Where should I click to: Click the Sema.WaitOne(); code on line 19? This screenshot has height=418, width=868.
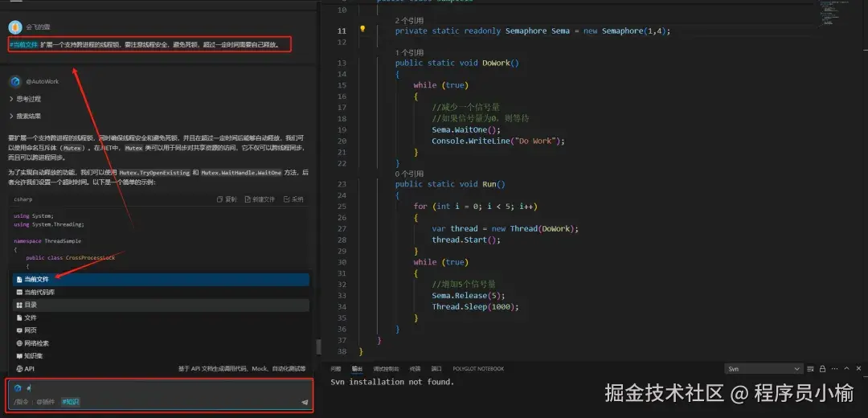click(466, 129)
